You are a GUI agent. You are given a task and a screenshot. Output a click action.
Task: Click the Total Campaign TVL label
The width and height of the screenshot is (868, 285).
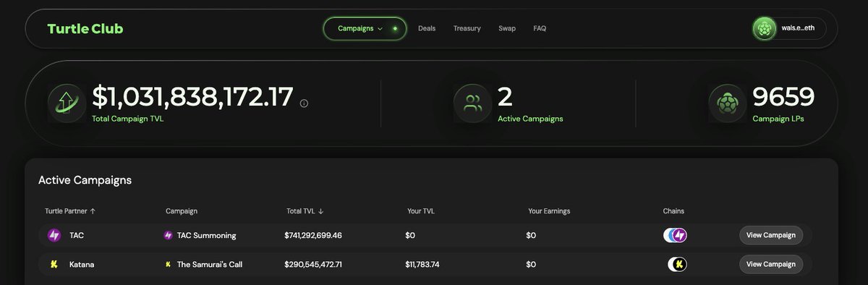pos(128,118)
